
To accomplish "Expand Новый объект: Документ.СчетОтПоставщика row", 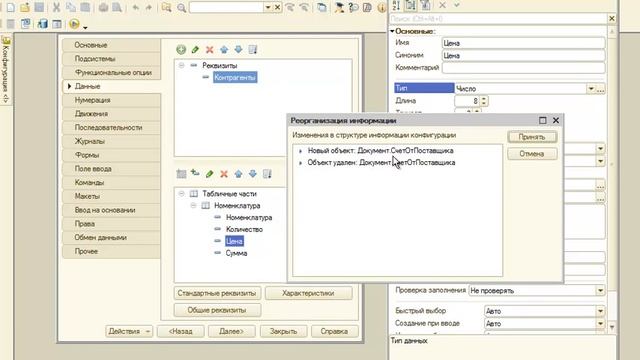I will pos(300,151).
